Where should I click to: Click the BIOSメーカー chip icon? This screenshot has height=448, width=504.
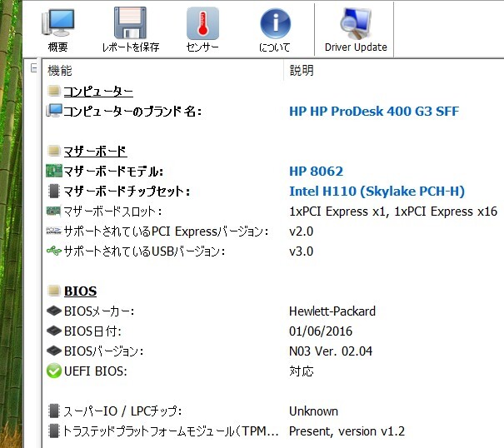[x=53, y=311]
